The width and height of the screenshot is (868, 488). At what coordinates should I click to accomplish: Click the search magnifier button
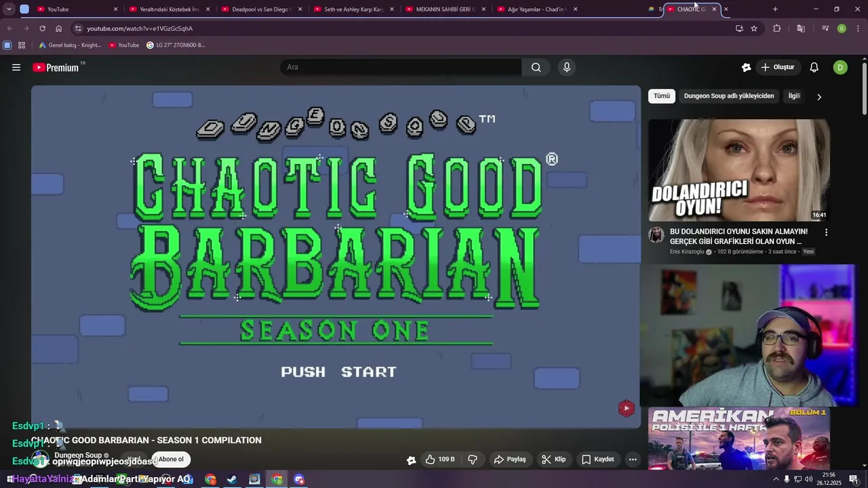[536, 67]
